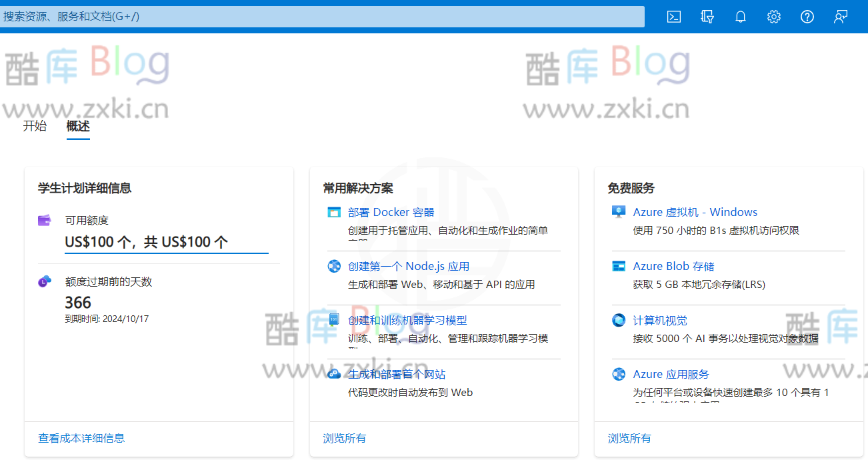
Task: Click the wallet icon next to 可用额度
Action: 44,219
